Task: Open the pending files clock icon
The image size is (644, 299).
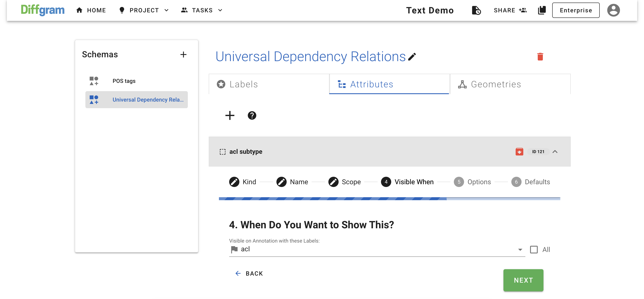Action: (x=476, y=10)
